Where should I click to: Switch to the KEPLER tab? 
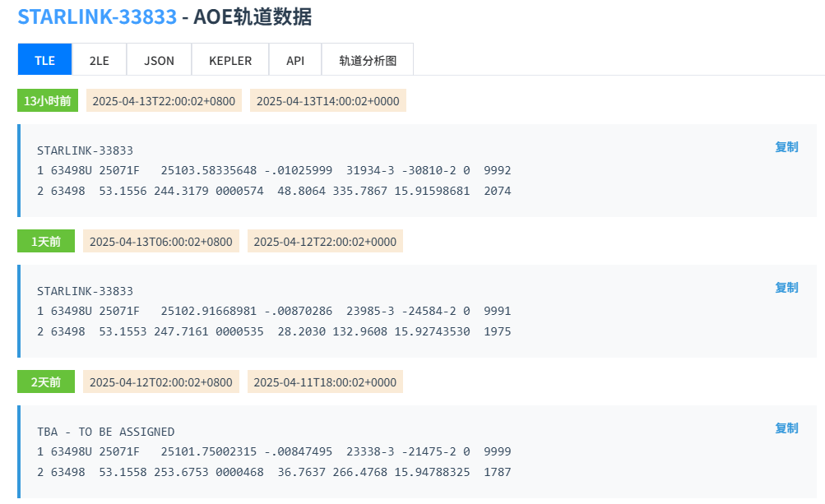pos(230,60)
